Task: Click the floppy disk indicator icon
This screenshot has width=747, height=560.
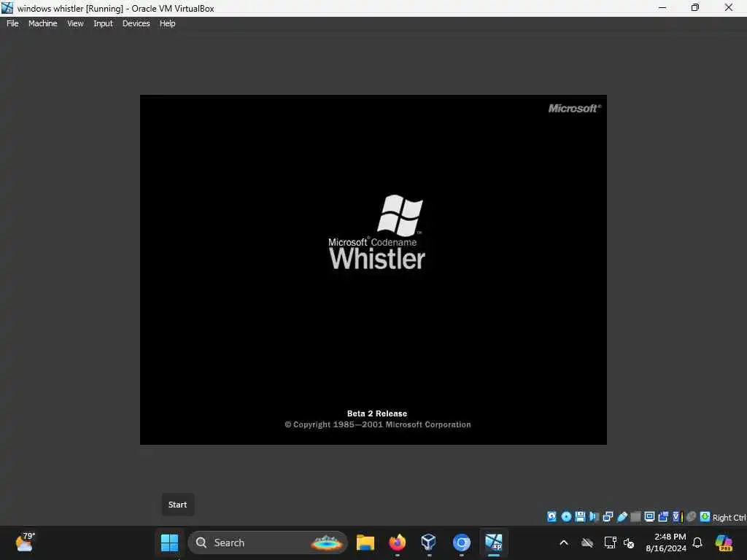Action: pyautogui.click(x=580, y=517)
